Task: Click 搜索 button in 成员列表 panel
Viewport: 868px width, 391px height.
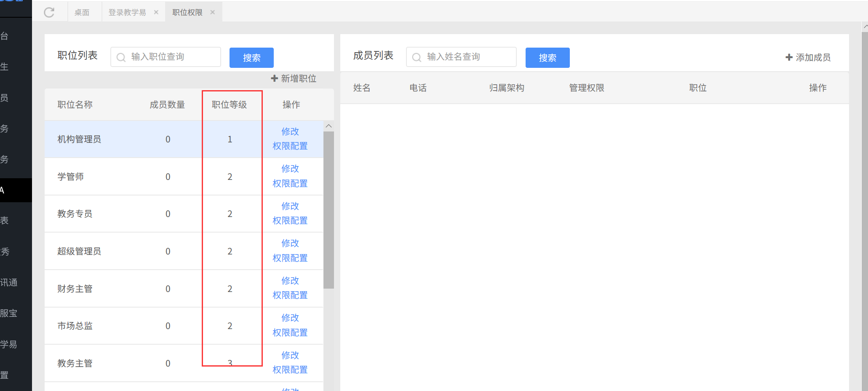Action: (548, 58)
